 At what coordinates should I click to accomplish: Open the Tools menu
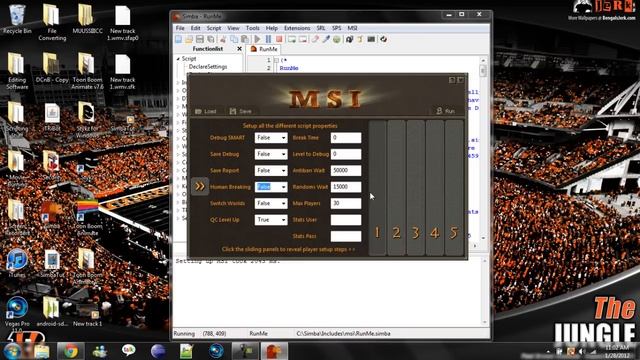point(253,28)
